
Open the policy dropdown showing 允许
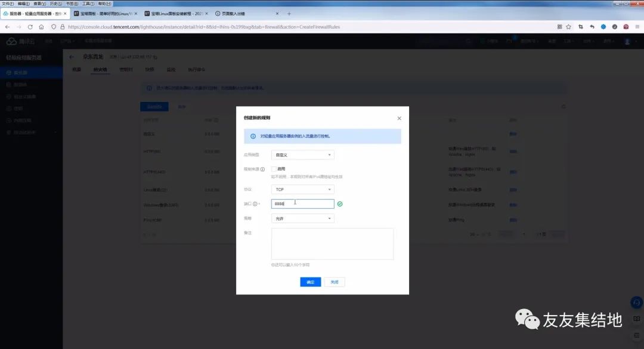(x=303, y=219)
